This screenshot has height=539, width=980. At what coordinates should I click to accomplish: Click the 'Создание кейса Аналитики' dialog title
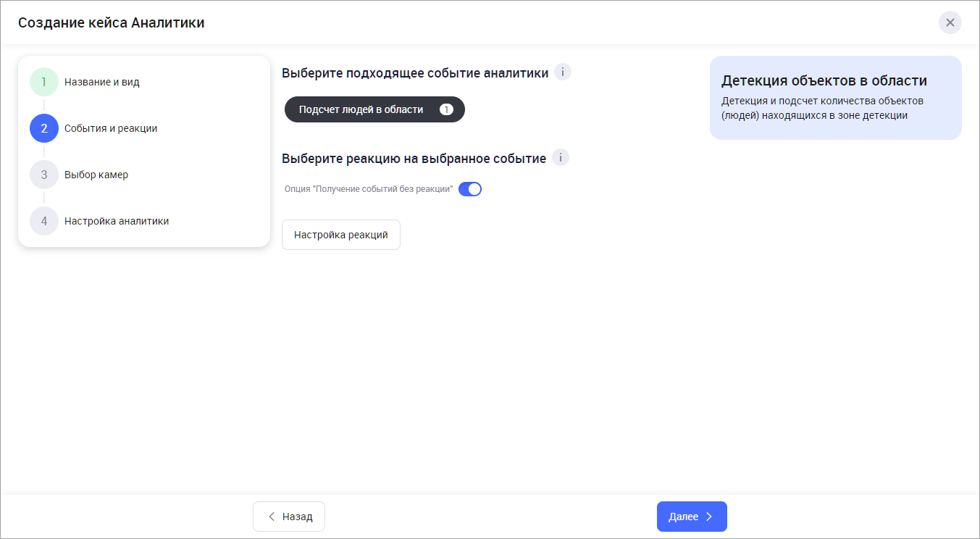(x=111, y=22)
